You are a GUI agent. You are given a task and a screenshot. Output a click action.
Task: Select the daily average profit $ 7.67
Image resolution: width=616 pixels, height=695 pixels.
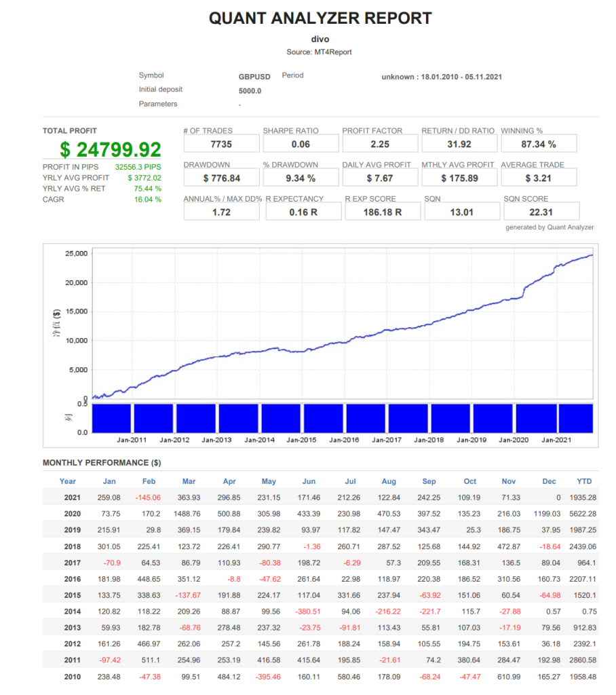click(380, 179)
